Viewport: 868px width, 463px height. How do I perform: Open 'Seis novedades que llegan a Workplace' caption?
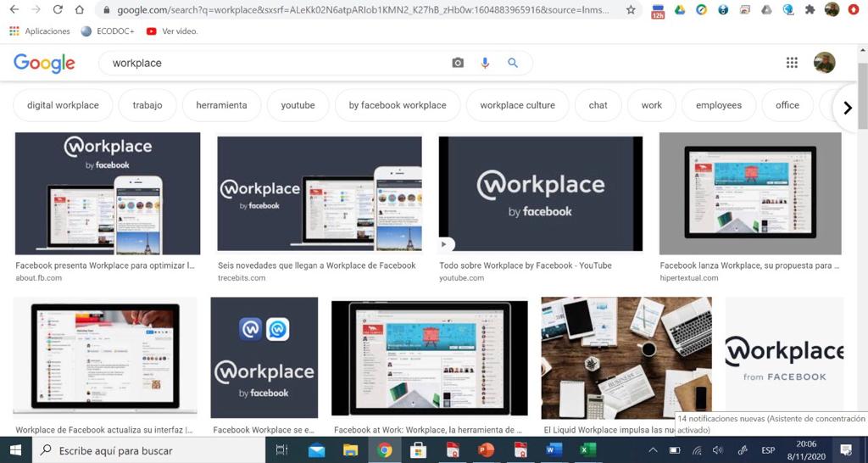pos(317,265)
